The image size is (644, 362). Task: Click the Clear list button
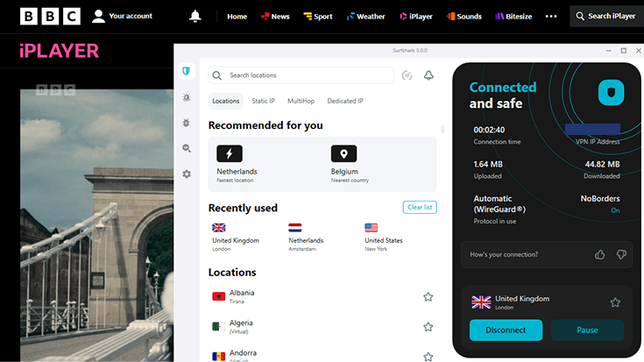[x=420, y=207]
